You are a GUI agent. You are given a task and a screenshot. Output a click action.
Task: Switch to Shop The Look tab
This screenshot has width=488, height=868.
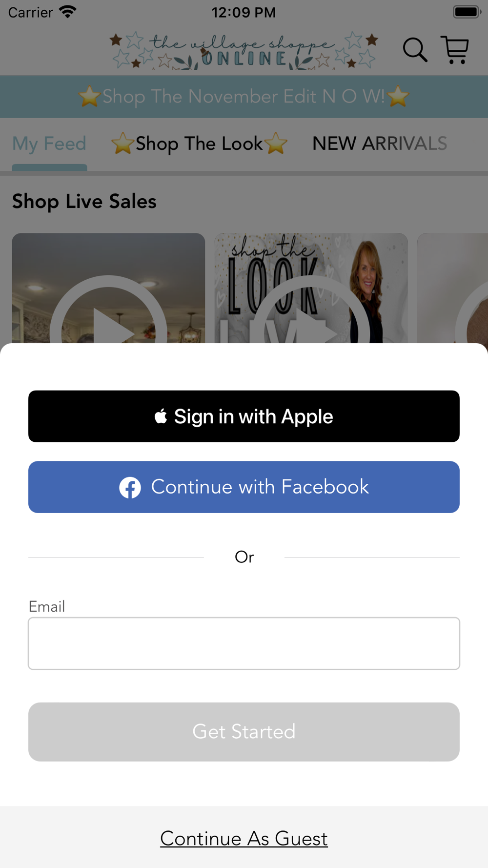click(x=200, y=144)
